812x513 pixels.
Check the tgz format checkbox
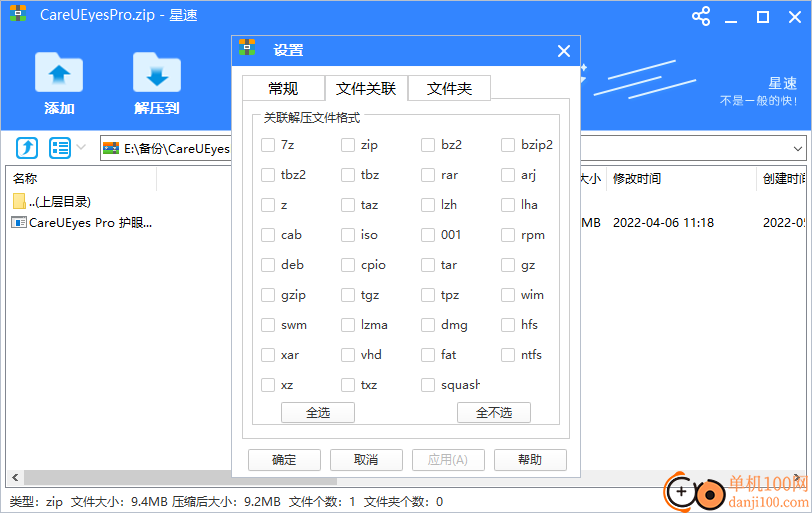tap(348, 295)
